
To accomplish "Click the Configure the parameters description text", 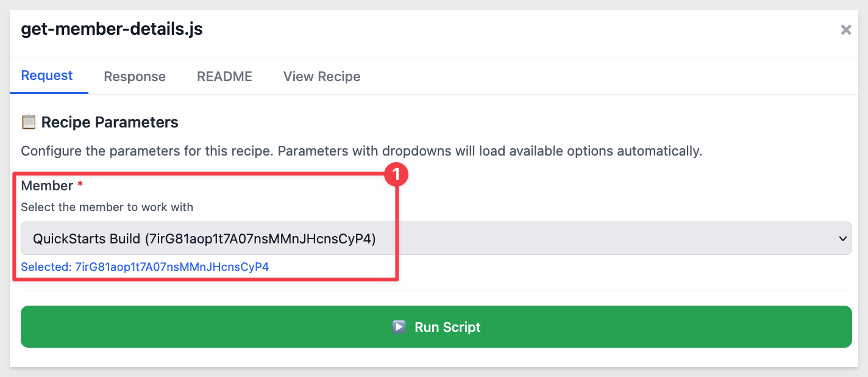I will [x=361, y=151].
